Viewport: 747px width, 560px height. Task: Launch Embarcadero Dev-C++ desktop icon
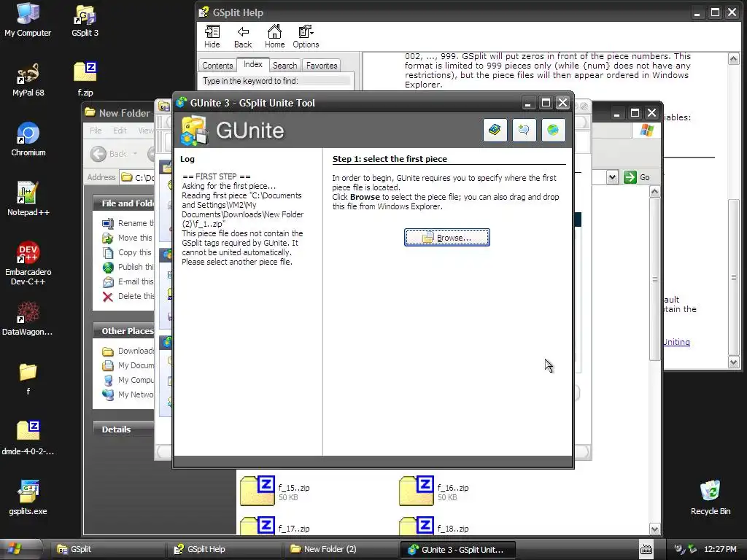28,263
